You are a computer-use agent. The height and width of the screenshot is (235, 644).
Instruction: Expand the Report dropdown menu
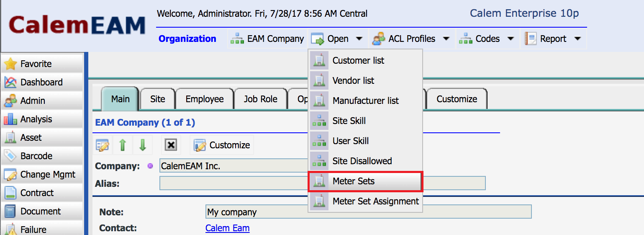click(x=577, y=39)
